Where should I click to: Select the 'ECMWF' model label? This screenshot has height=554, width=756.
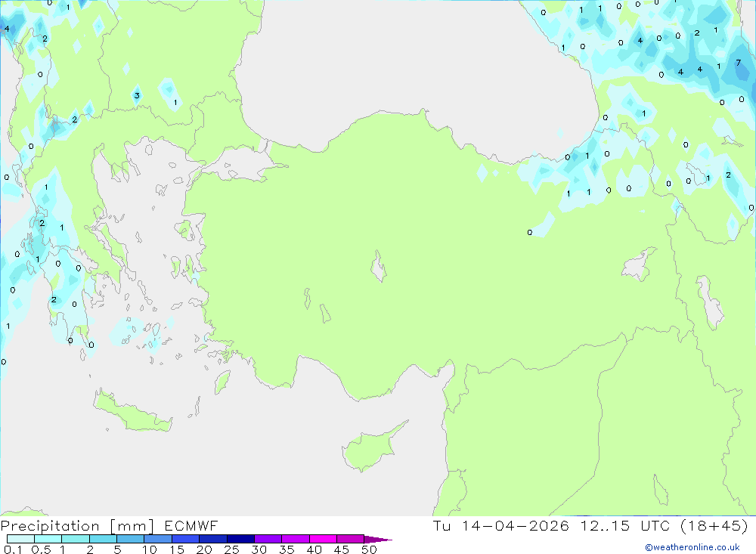tap(191, 525)
